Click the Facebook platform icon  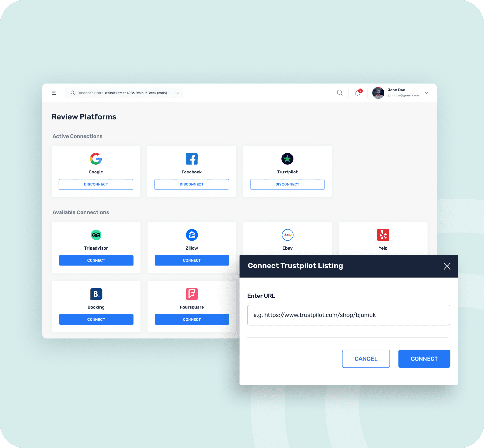pyautogui.click(x=191, y=159)
